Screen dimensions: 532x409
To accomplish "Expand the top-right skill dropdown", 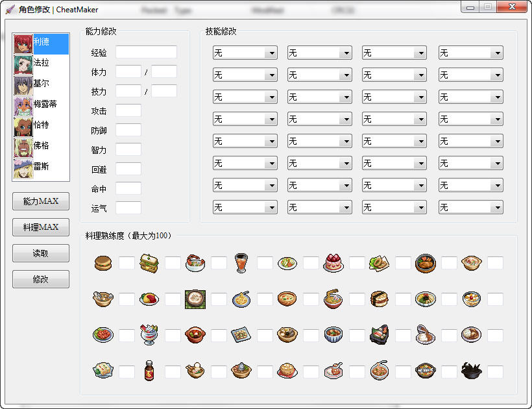I will coord(470,53).
